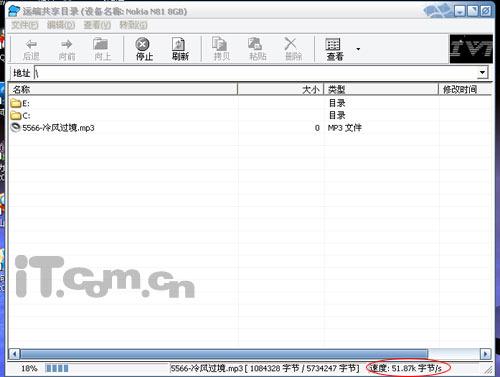The image size is (500, 377).
Task: Click the 目录 type cell for E:
Action: (337, 103)
